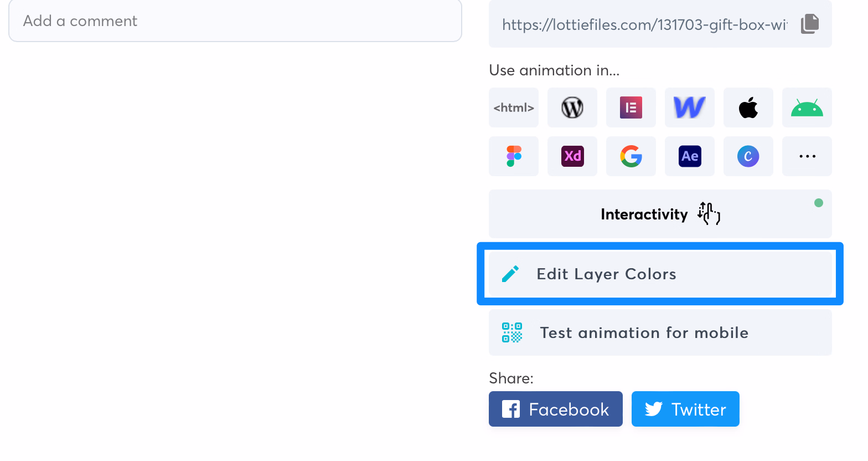Viewport: 868px width, 461px height.
Task: Open the Interactivity panel
Action: 659,214
